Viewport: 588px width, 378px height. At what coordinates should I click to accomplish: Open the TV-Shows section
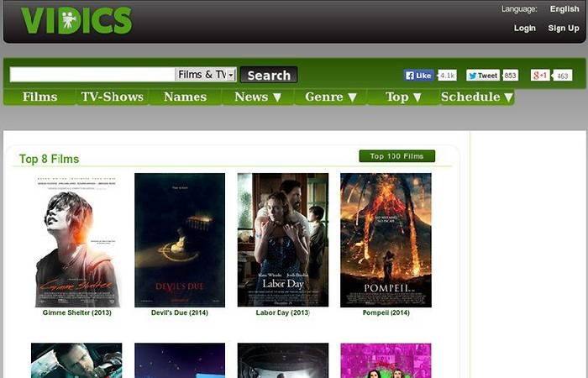(x=112, y=97)
